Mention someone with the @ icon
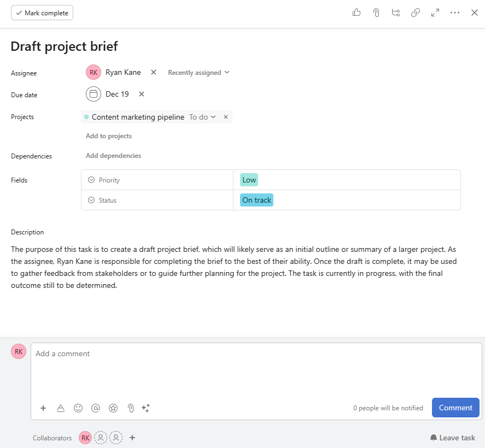 click(96, 408)
